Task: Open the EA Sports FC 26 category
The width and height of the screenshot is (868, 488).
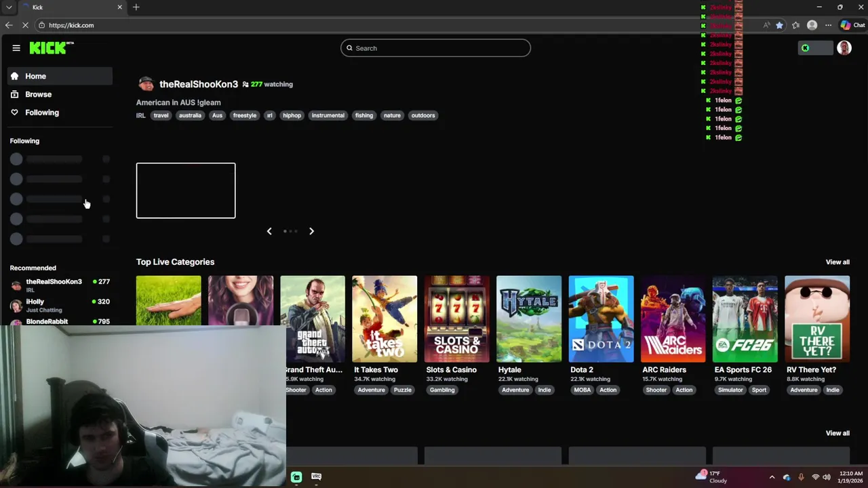Action: point(745,319)
